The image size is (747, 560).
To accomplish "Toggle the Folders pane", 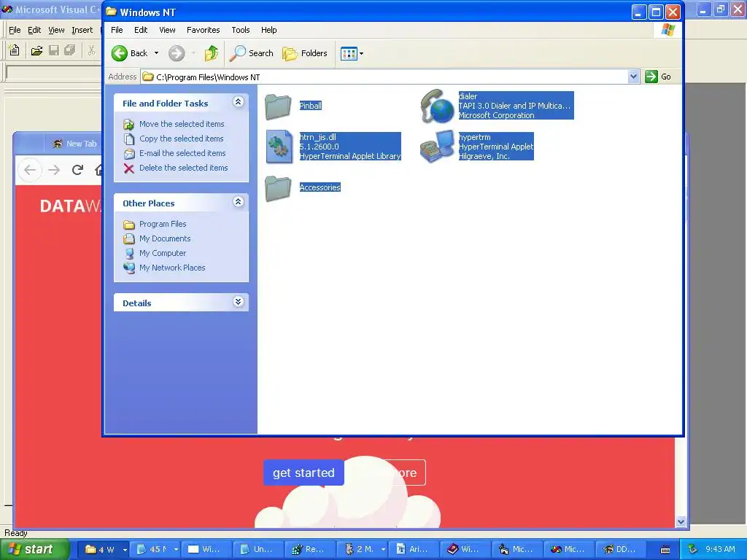I will (x=305, y=53).
